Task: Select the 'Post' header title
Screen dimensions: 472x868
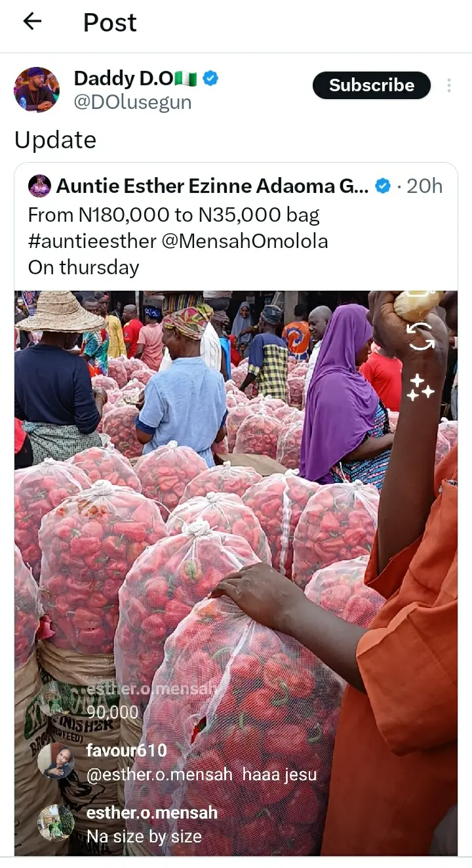Action: 110,22
